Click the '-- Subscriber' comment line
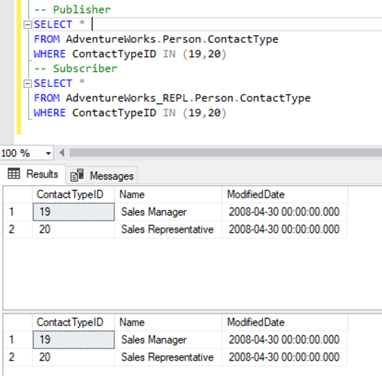382x376 pixels. pyautogui.click(x=76, y=69)
